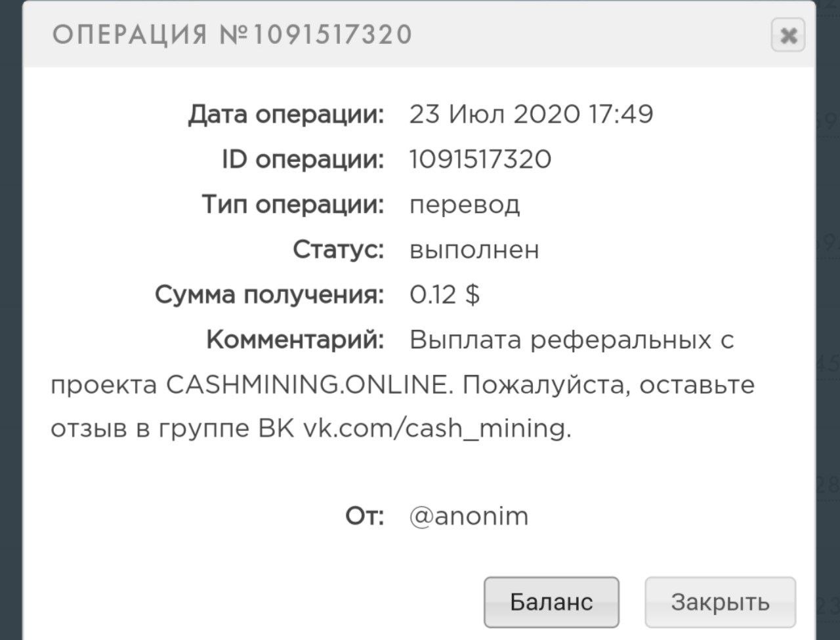Click the Тип операции label
840x640 pixels.
pos(293,205)
